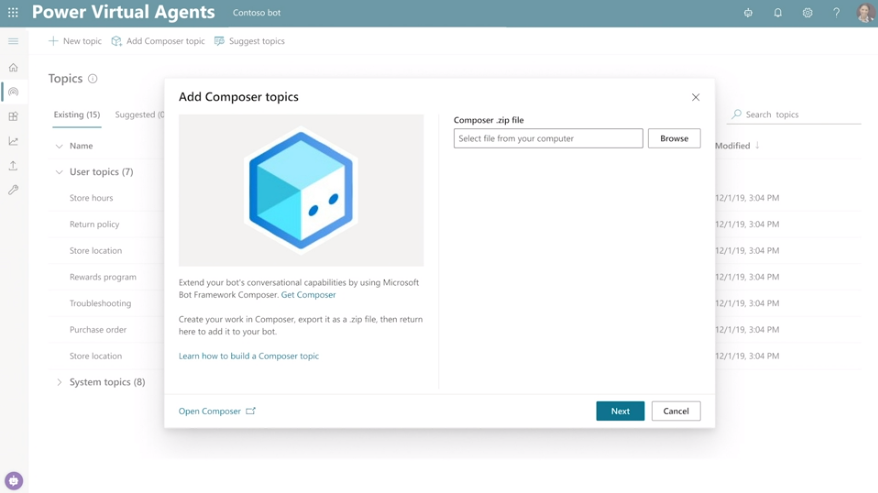The image size is (878, 493).
Task: Open the Entities icon in sidebar
Action: tap(13, 117)
